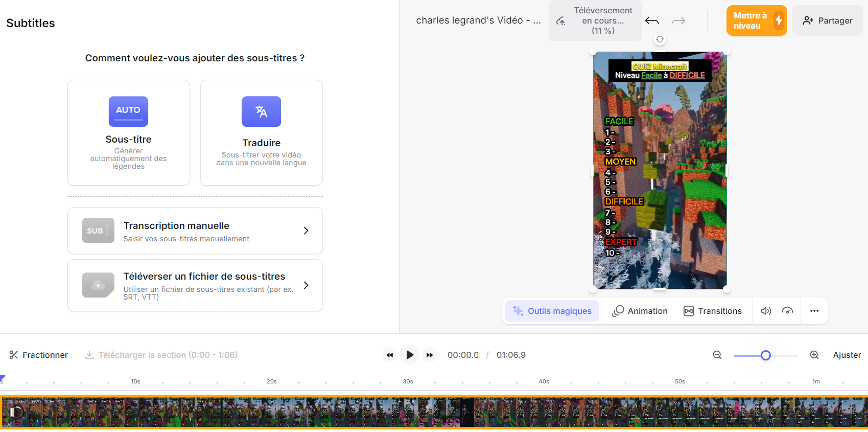The image size is (868, 432).
Task: Click the top-right resize handle of video
Action: (726, 52)
